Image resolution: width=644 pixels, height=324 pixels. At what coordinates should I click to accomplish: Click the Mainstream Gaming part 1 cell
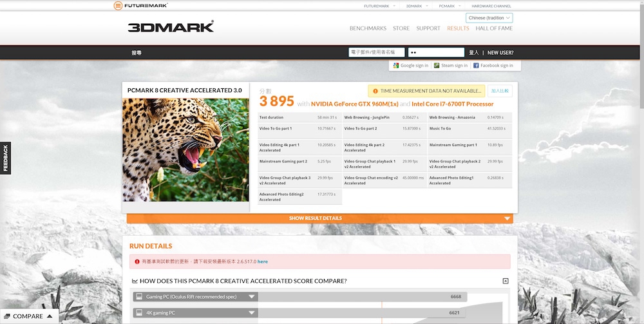coord(470,148)
